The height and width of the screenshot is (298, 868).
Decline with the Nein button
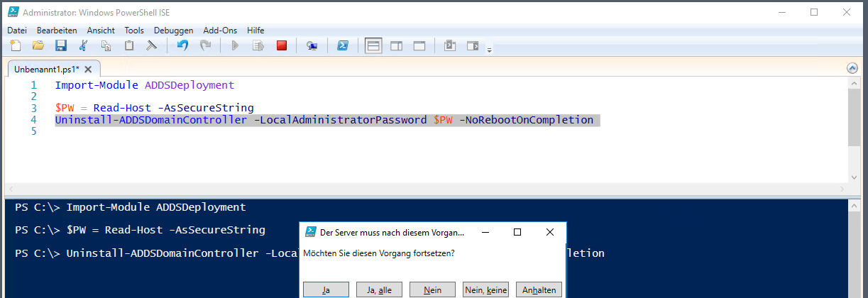coord(433,290)
